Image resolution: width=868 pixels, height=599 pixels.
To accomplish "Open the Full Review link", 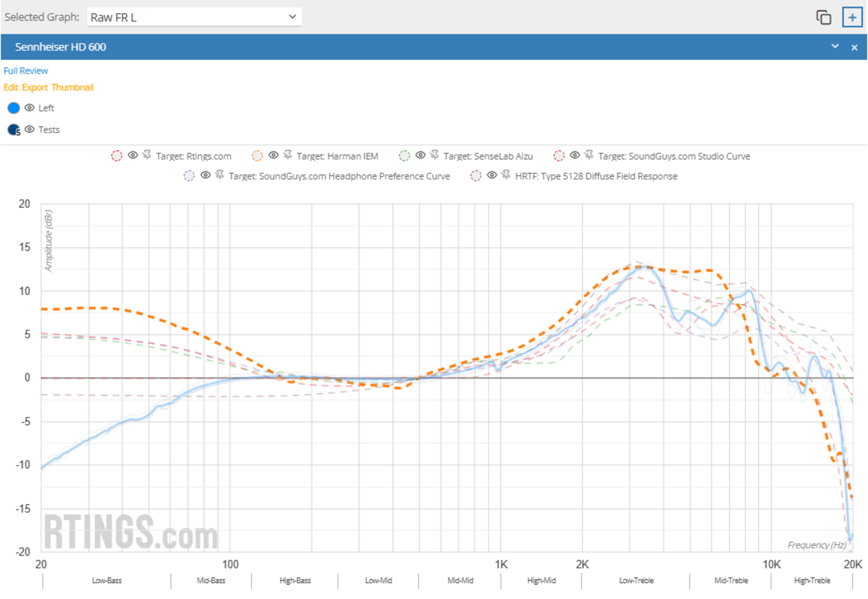I will coord(26,70).
